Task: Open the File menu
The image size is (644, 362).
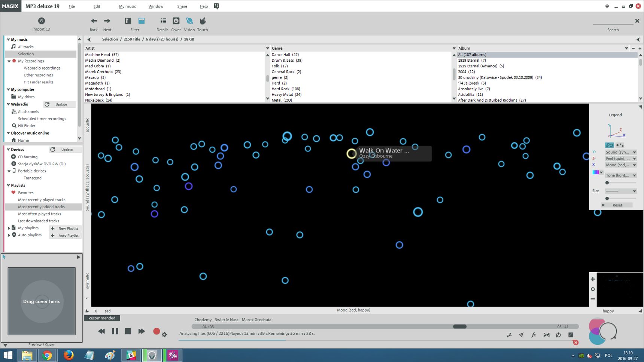Action: pyautogui.click(x=72, y=6)
